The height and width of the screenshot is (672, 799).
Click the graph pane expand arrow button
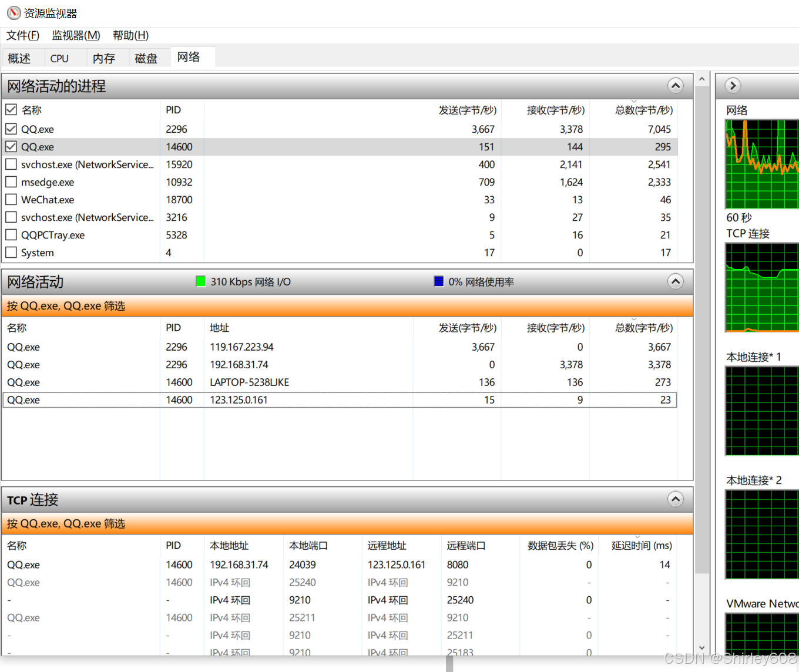click(x=733, y=86)
